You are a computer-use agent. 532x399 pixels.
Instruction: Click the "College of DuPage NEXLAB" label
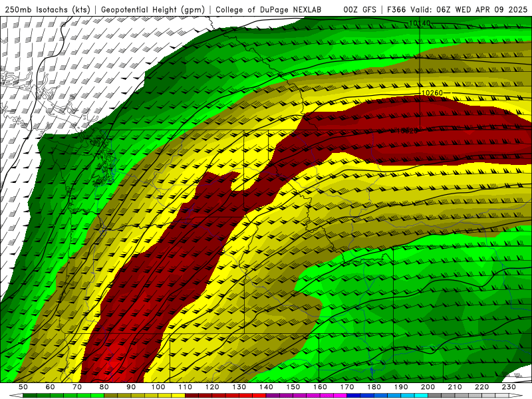pos(268,9)
